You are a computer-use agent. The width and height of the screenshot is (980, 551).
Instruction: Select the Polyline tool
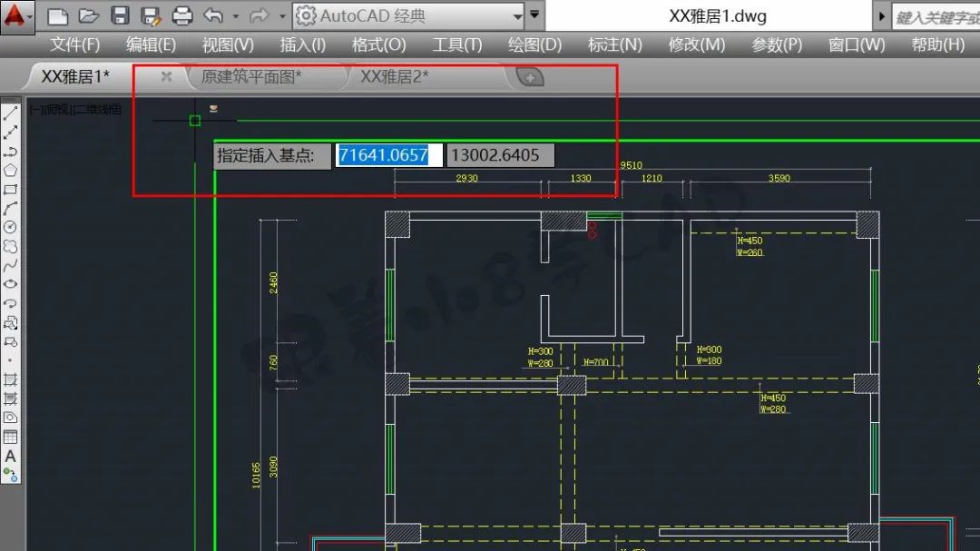click(x=11, y=152)
